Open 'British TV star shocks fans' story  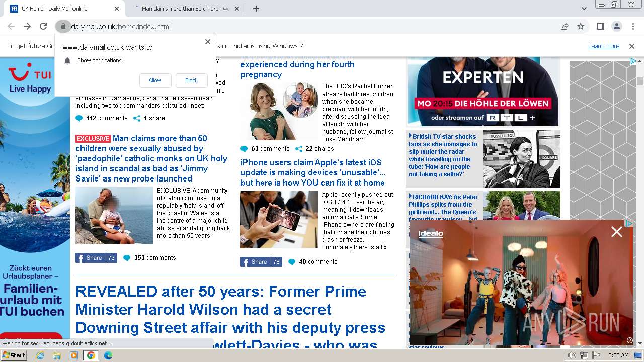[443, 155]
